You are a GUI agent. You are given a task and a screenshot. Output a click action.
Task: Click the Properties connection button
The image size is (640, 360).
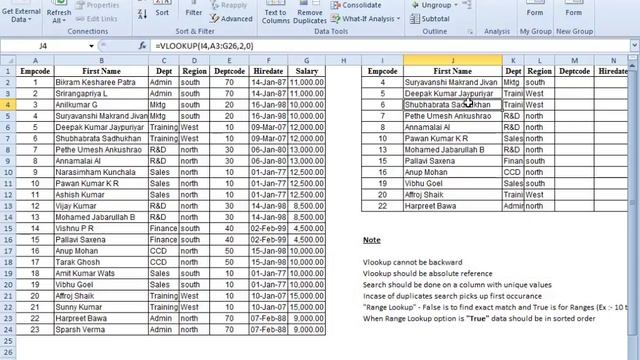tap(97, 5)
